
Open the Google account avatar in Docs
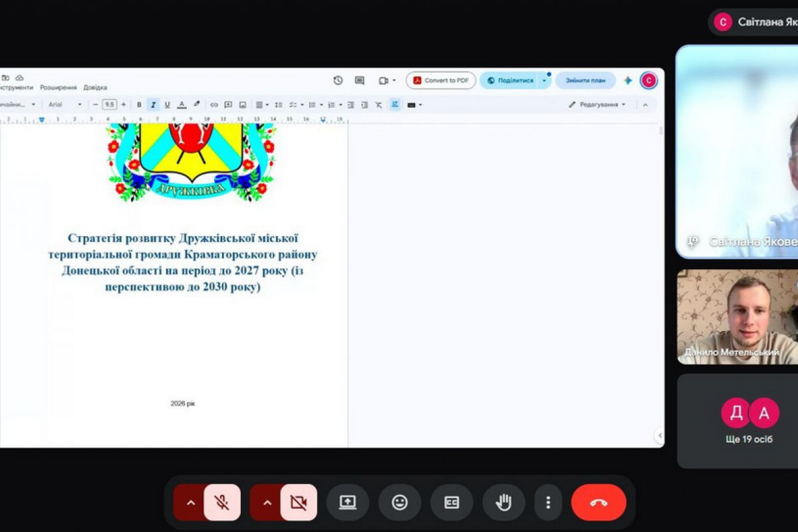tap(648, 80)
